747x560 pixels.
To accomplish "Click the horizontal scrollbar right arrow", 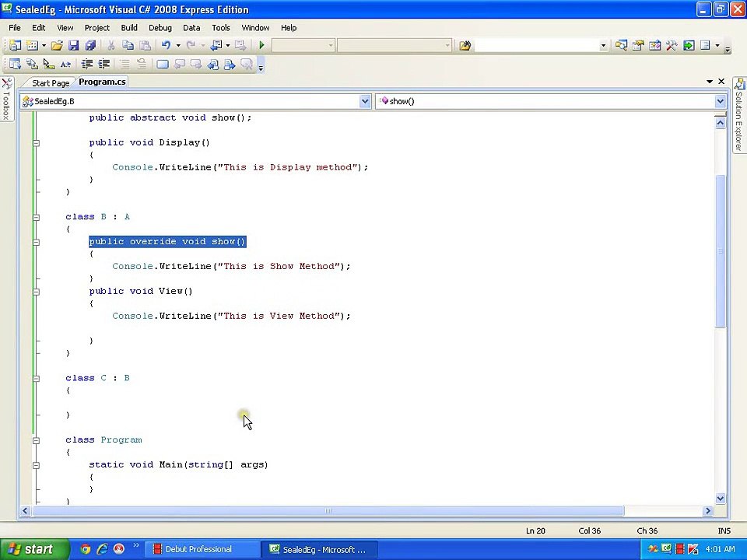I will (708, 511).
